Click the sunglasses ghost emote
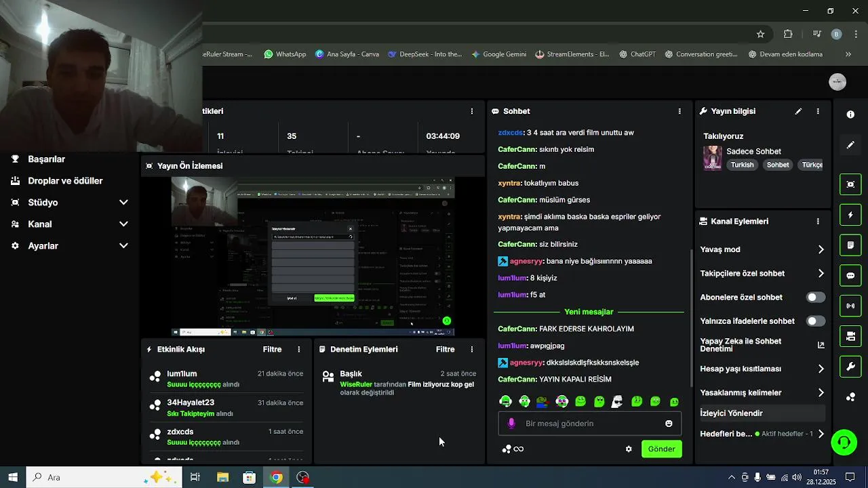This screenshot has width=868, height=488. tap(616, 401)
